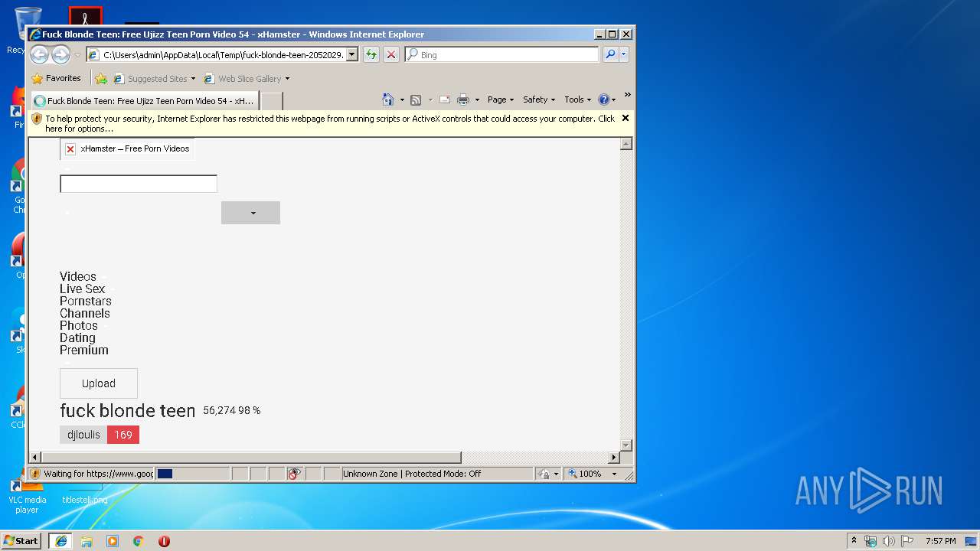
Task: Click the volume speaker tray icon
Action: point(889,541)
